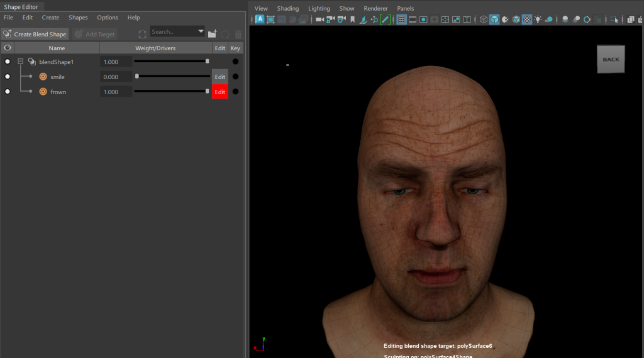Toggle the Film Gate icon

(x=413, y=19)
